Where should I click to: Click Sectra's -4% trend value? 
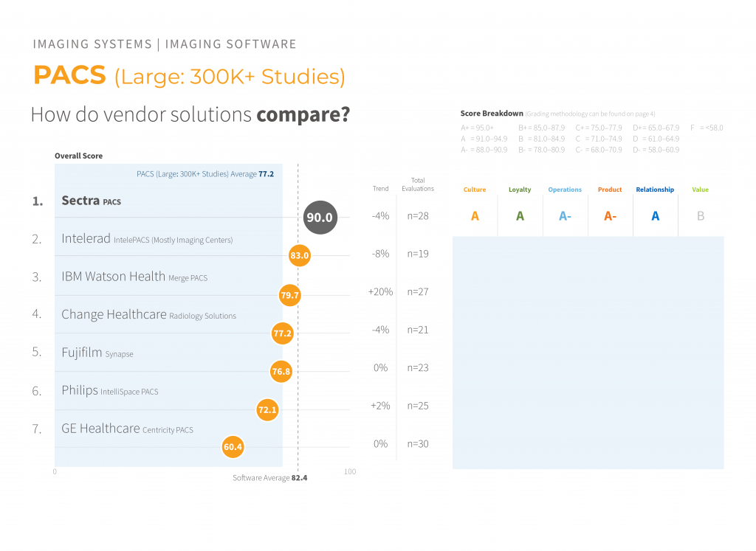click(x=380, y=216)
